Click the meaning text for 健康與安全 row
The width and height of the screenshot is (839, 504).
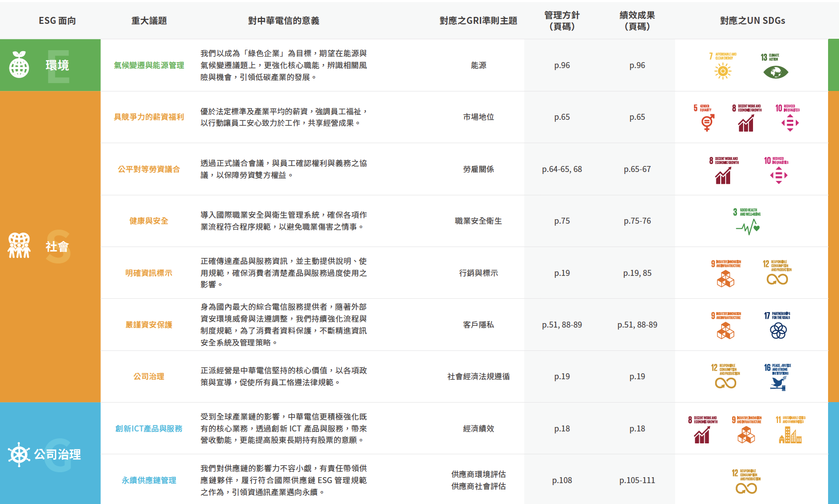click(284, 221)
